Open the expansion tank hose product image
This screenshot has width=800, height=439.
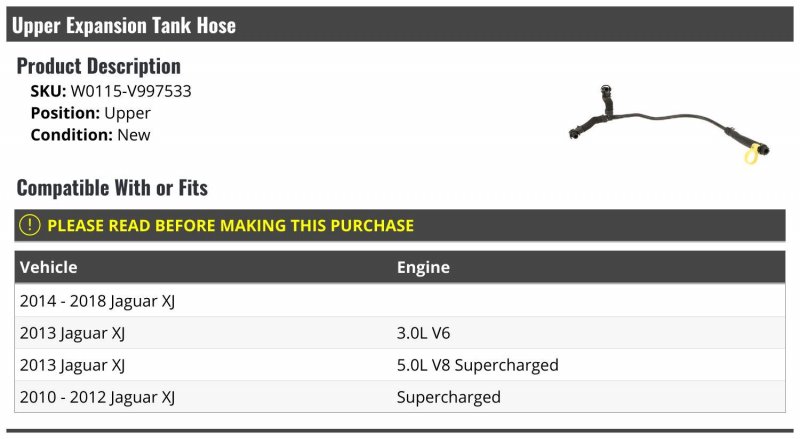pos(669,125)
